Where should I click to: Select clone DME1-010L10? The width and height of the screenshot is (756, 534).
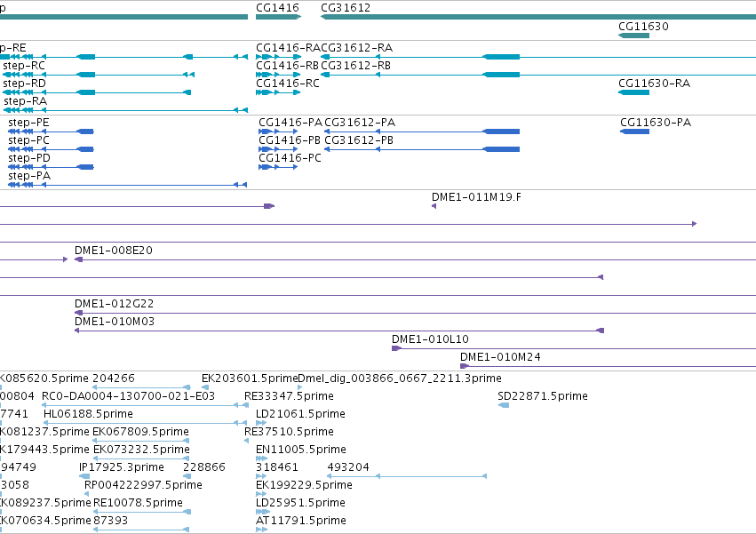pyautogui.click(x=430, y=339)
